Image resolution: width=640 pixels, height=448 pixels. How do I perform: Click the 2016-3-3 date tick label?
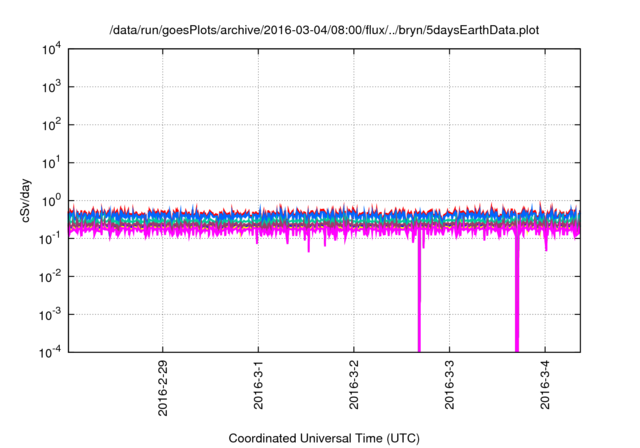pyautogui.click(x=449, y=385)
